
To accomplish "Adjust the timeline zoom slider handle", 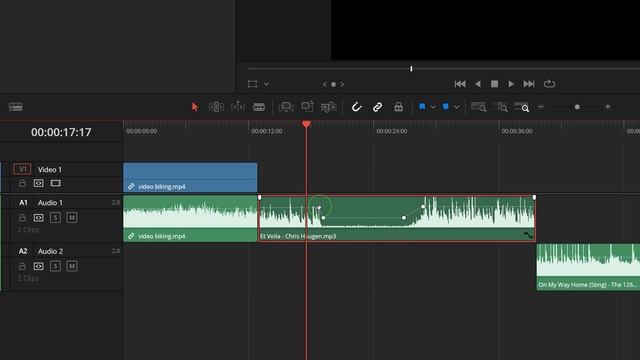I will tap(577, 107).
